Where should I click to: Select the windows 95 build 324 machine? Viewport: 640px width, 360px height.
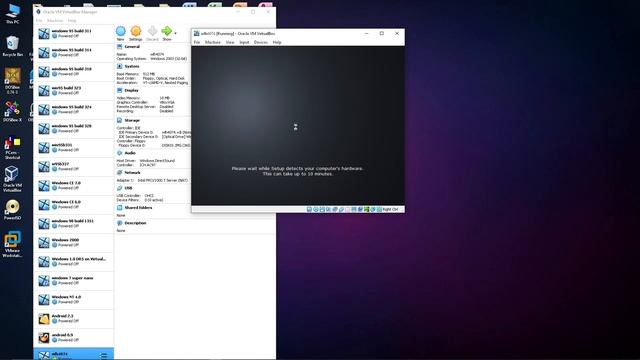click(73, 110)
